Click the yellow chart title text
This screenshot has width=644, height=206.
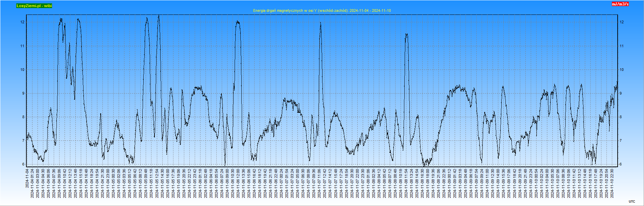(322, 10)
